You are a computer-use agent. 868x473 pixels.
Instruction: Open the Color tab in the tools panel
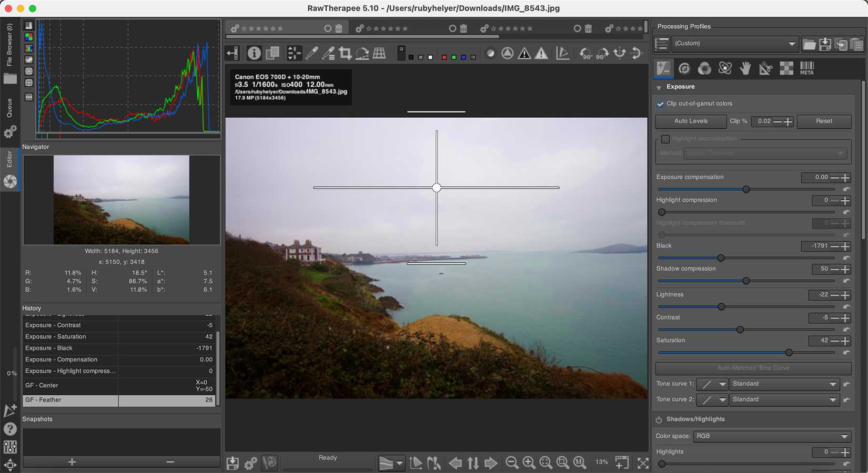point(704,68)
